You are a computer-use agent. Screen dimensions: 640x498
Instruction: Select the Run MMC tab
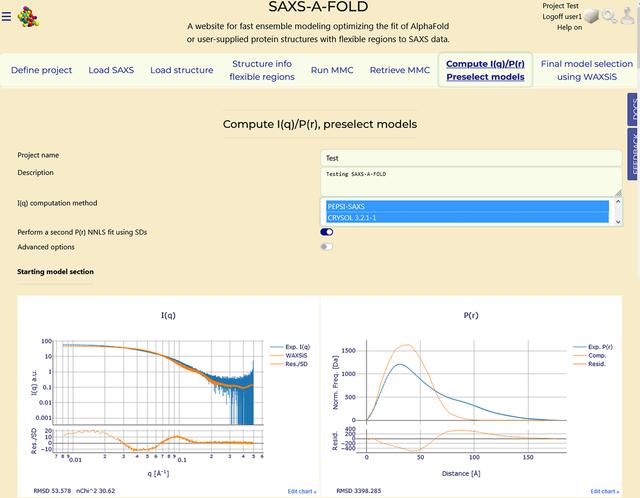[332, 70]
